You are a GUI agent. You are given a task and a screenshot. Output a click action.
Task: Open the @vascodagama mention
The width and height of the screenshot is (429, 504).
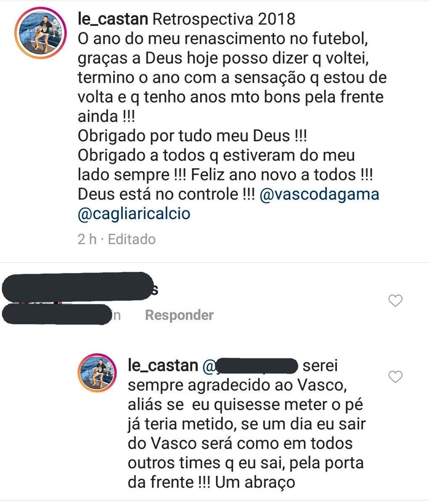click(319, 194)
